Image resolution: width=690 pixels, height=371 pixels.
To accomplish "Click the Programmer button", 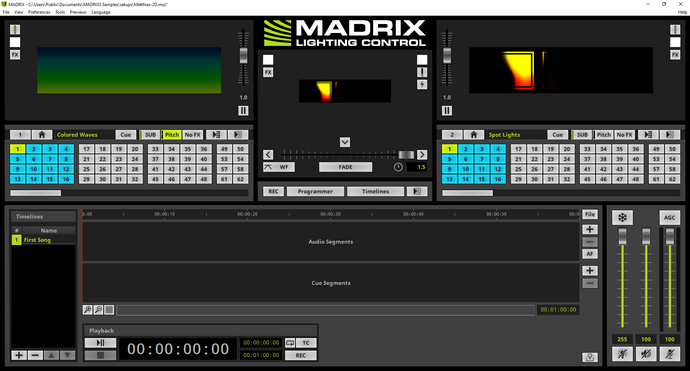I will tap(315, 191).
